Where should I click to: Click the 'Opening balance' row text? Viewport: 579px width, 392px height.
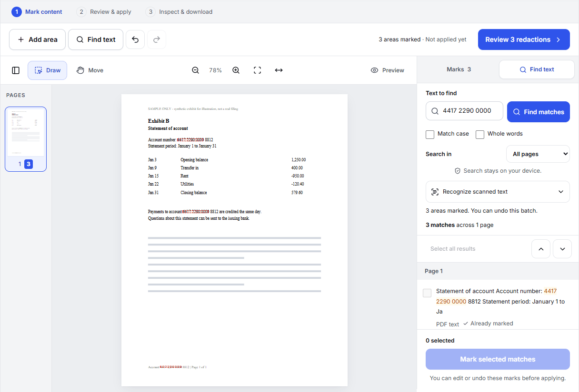tap(194, 160)
